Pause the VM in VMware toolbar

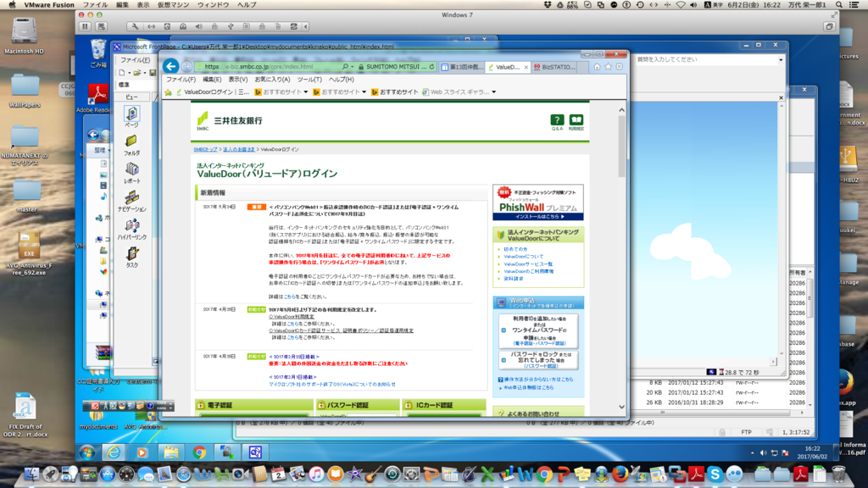(x=86, y=26)
